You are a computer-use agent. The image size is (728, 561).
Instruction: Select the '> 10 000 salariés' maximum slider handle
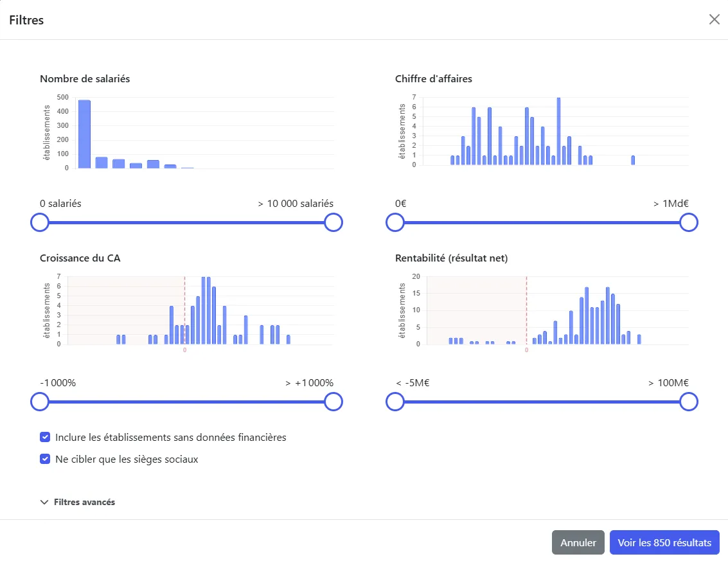(333, 222)
